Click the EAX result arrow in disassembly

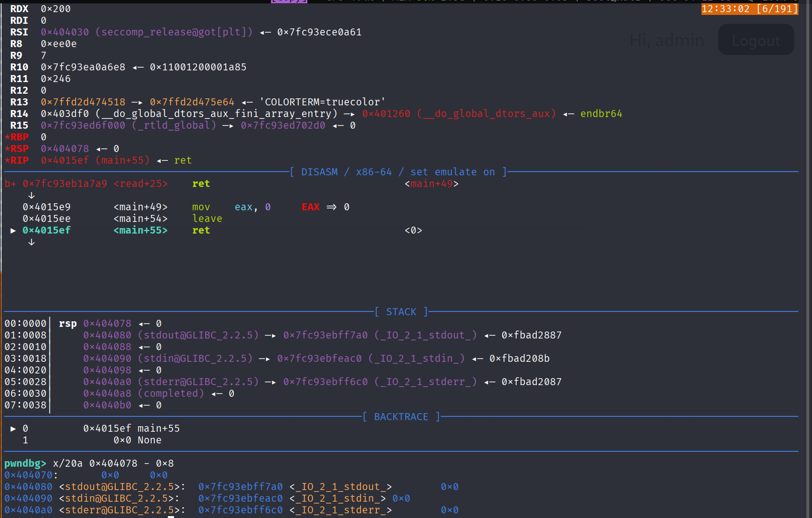[331, 207]
